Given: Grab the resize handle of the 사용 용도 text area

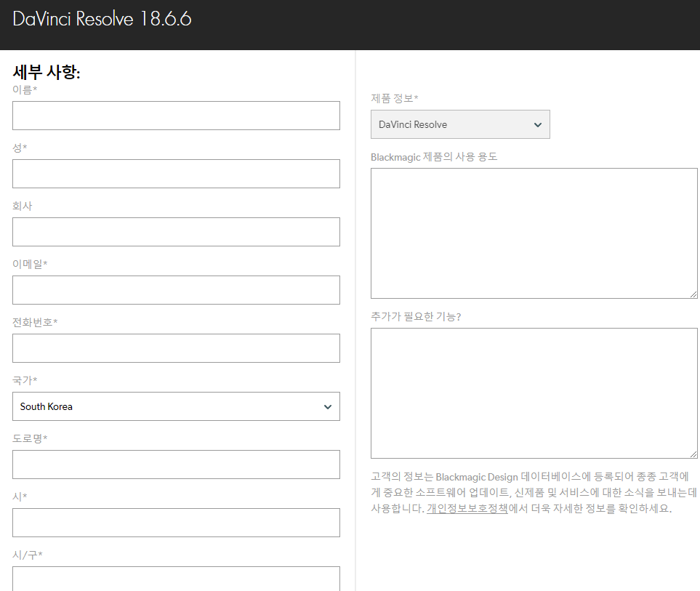Looking at the screenshot, I should click(x=693, y=294).
